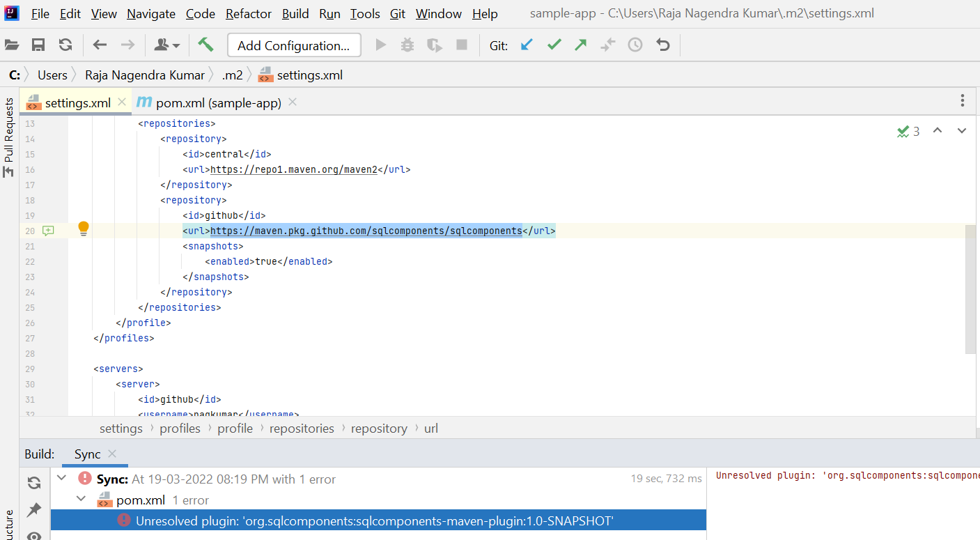Screen dimensions: 980x540
Task: Click the Git compare branches icon
Action: (x=608, y=45)
